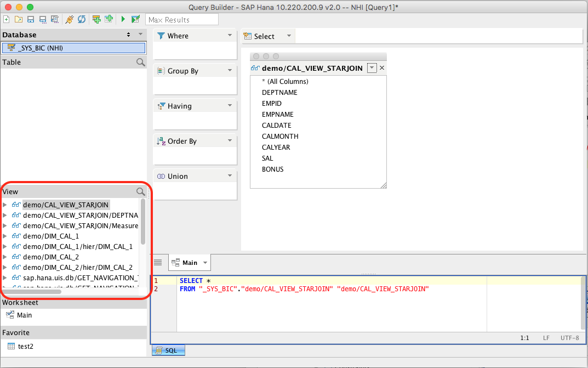Viewport: 588px width, 368px height.
Task: Open the Order By panel dropdown arrow
Action: pos(230,140)
